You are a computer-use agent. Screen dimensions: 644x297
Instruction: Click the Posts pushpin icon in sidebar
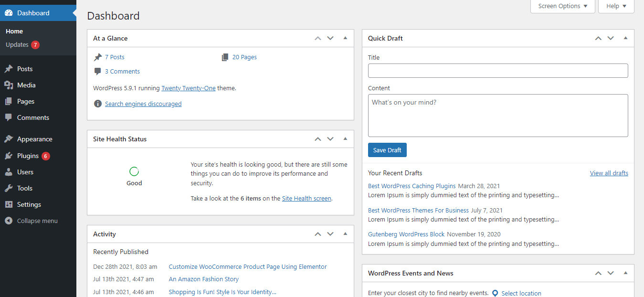tap(9, 69)
